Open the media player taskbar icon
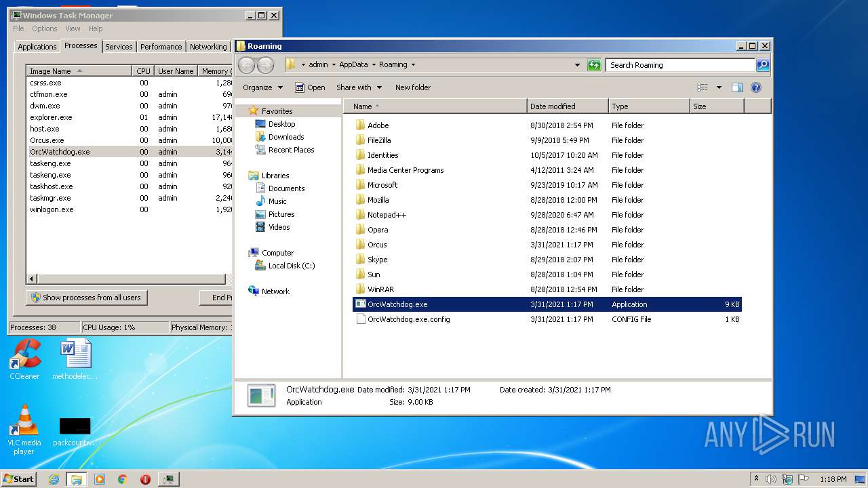868x488 pixels. click(x=100, y=479)
